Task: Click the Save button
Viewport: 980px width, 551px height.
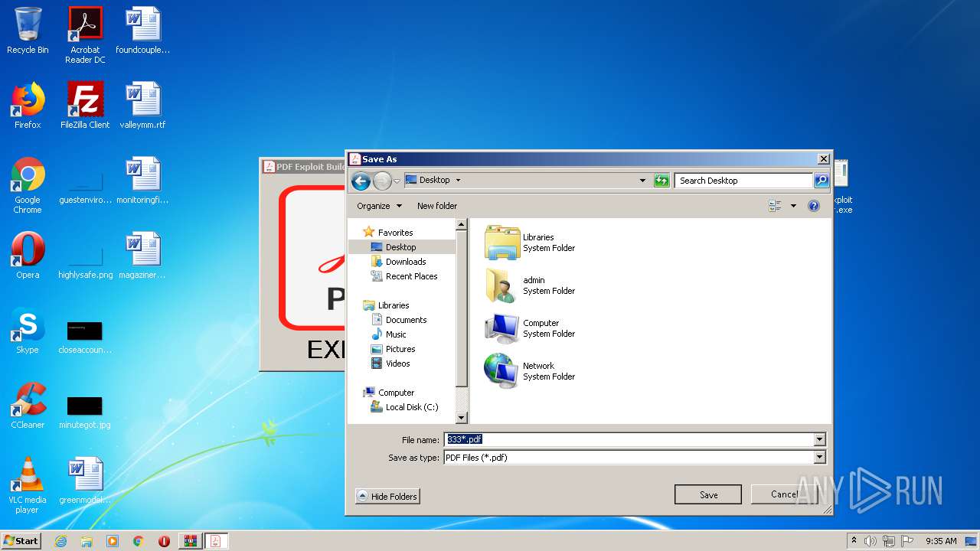Action: click(x=708, y=494)
